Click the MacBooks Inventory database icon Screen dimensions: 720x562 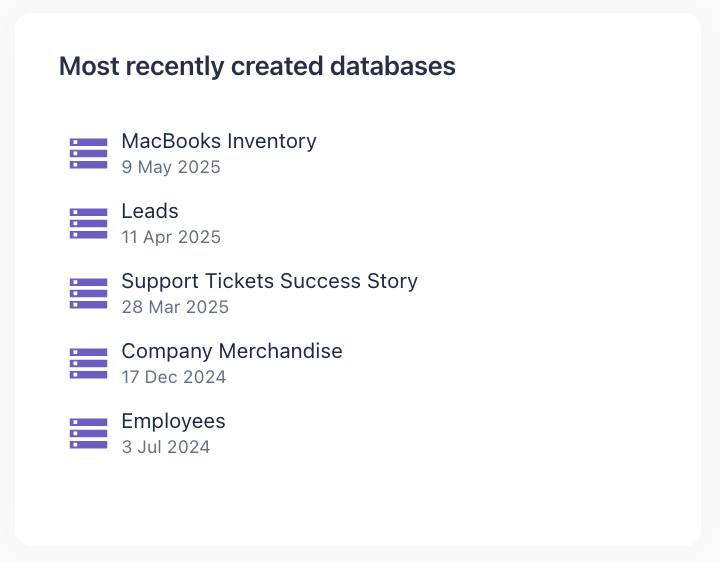tap(88, 154)
